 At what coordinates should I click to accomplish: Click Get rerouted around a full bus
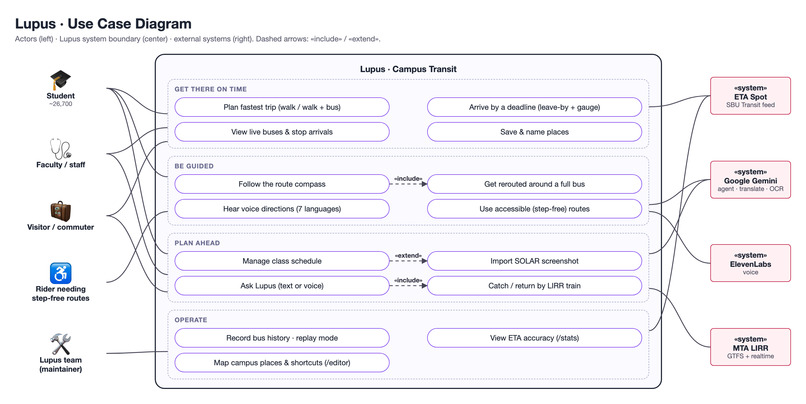(x=535, y=184)
